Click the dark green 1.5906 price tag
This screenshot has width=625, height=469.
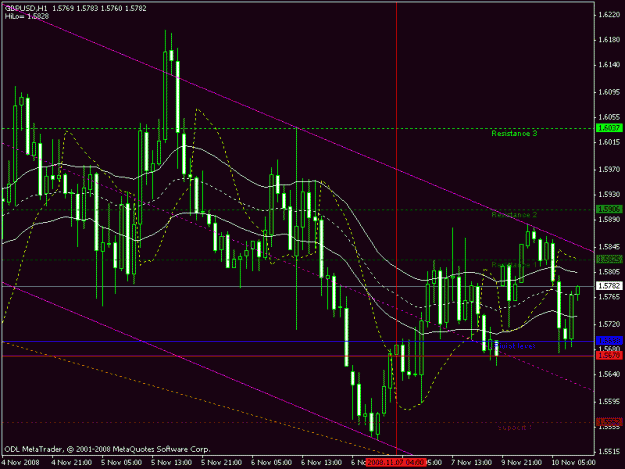coord(609,209)
